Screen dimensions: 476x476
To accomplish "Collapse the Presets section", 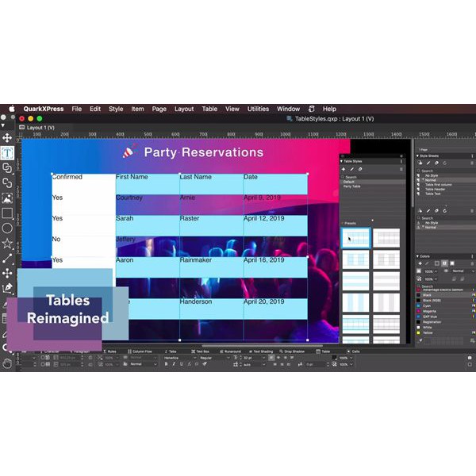I will click(x=343, y=223).
